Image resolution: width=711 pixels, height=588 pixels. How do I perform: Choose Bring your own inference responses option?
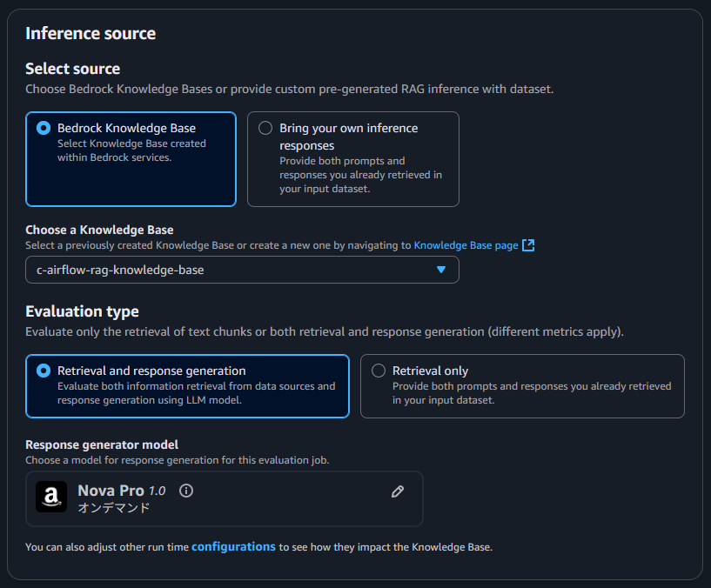tap(265, 128)
